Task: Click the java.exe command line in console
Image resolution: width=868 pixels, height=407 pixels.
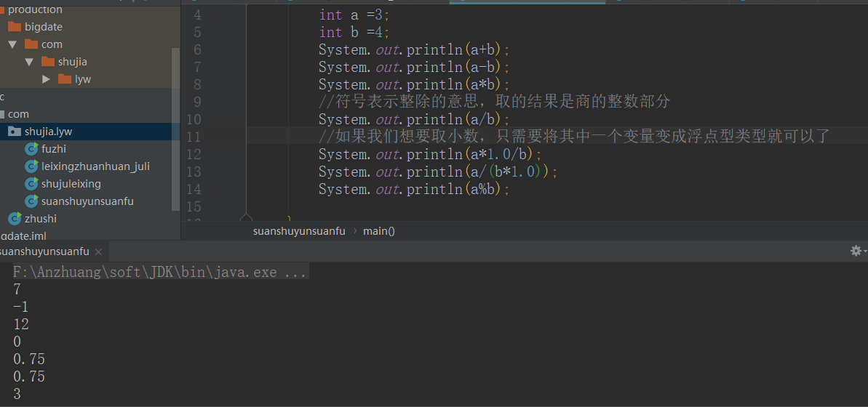Action: pos(160,272)
